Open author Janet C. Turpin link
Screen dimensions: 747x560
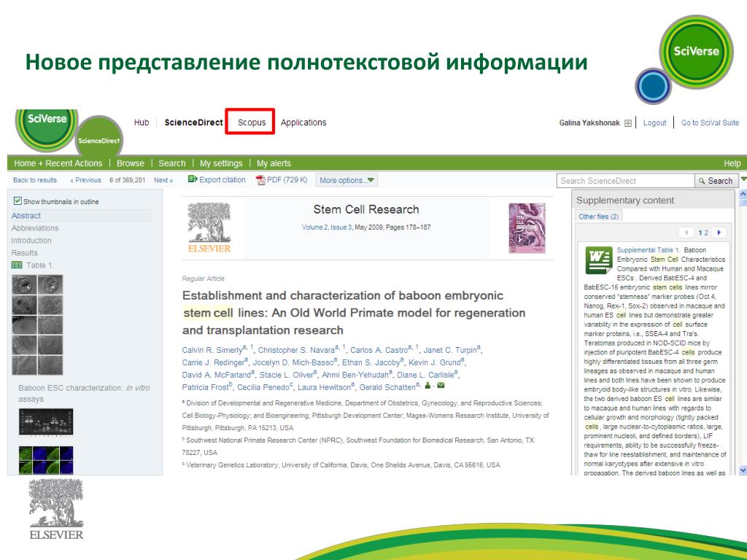tap(450, 350)
